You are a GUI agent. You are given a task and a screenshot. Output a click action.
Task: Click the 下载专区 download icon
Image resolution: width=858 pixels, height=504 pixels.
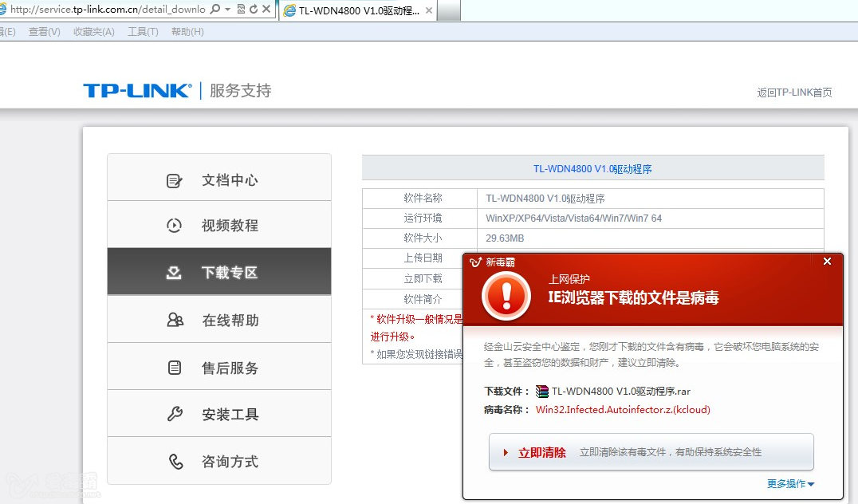[174, 273]
